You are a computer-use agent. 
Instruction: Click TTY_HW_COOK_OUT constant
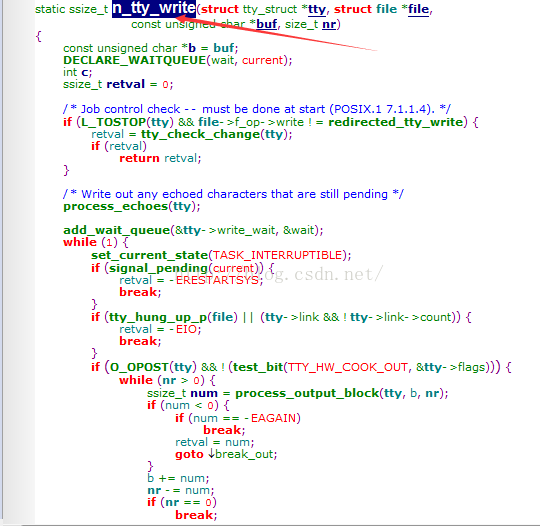(347, 367)
